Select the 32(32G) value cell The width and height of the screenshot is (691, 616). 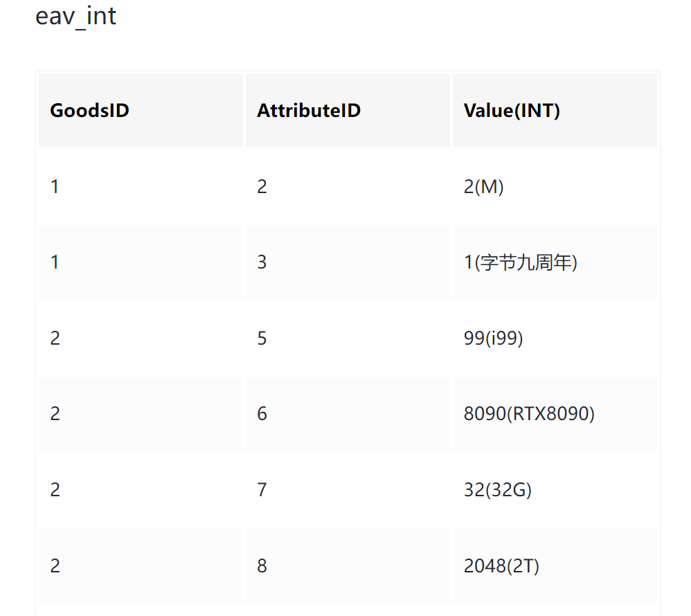point(498,490)
